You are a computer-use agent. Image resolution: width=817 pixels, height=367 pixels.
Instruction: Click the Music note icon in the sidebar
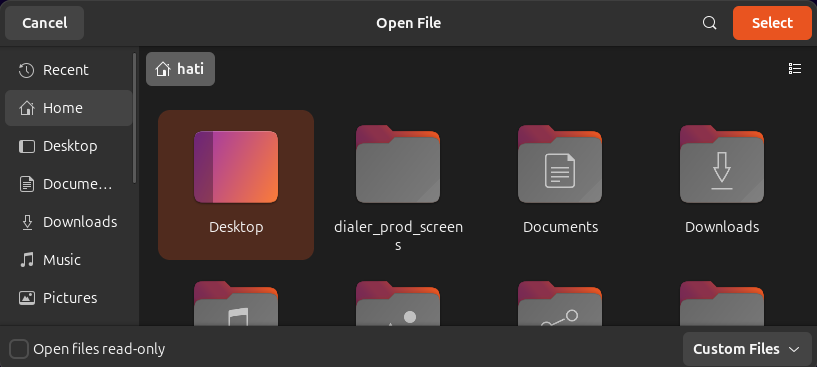(x=27, y=260)
